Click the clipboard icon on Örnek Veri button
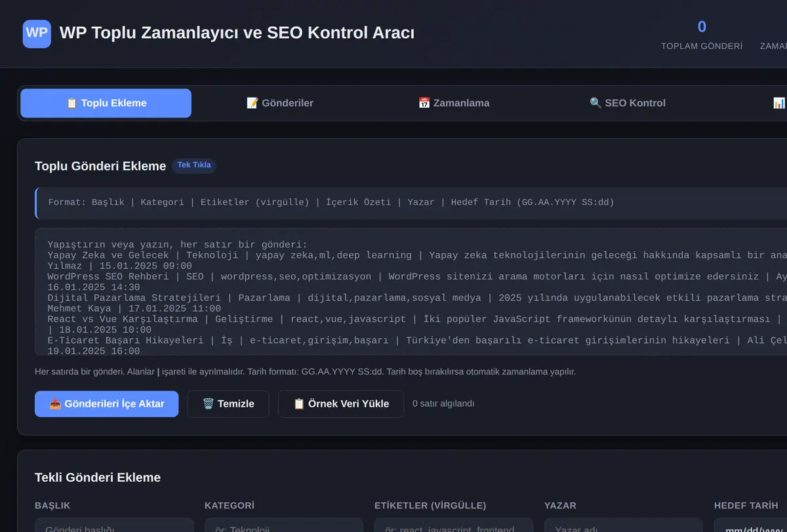 [299, 403]
